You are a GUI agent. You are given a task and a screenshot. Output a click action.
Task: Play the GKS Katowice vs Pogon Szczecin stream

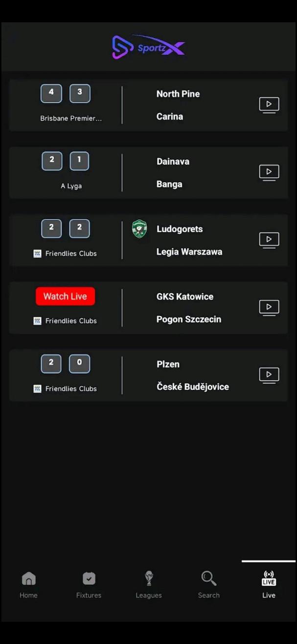pos(269,307)
